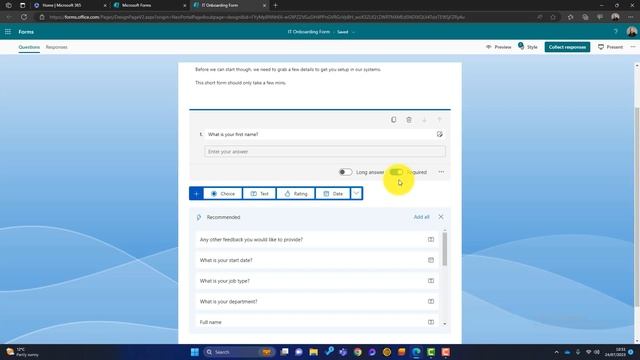Viewport: 640px width, 360px height.
Task: Open Microsoft Teams from the taskbar
Action: pyautogui.click(x=343, y=352)
